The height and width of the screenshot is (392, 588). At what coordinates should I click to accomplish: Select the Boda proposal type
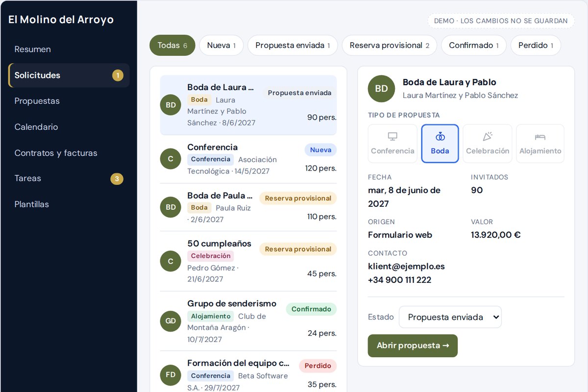tap(440, 144)
